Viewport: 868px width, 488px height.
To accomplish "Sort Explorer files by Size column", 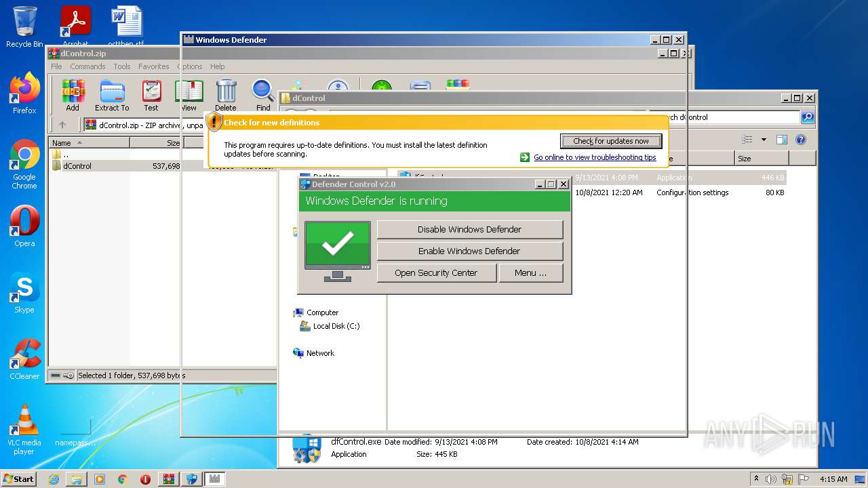I will pos(762,159).
